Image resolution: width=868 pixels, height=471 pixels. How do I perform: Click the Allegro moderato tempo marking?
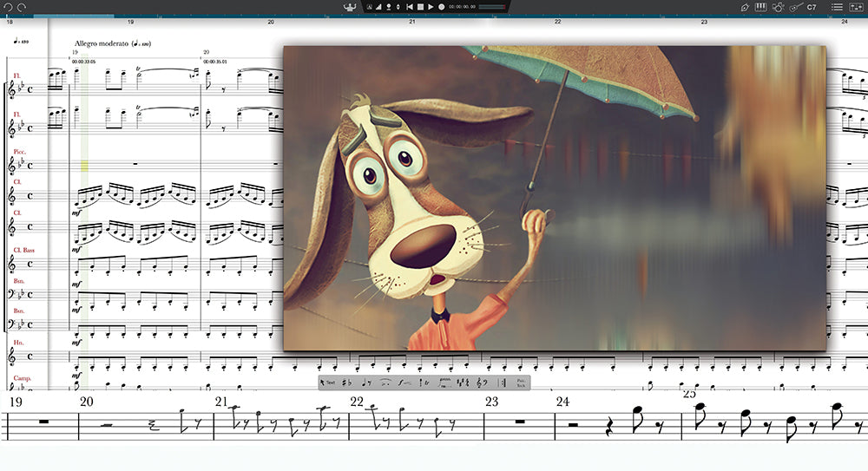click(x=102, y=43)
